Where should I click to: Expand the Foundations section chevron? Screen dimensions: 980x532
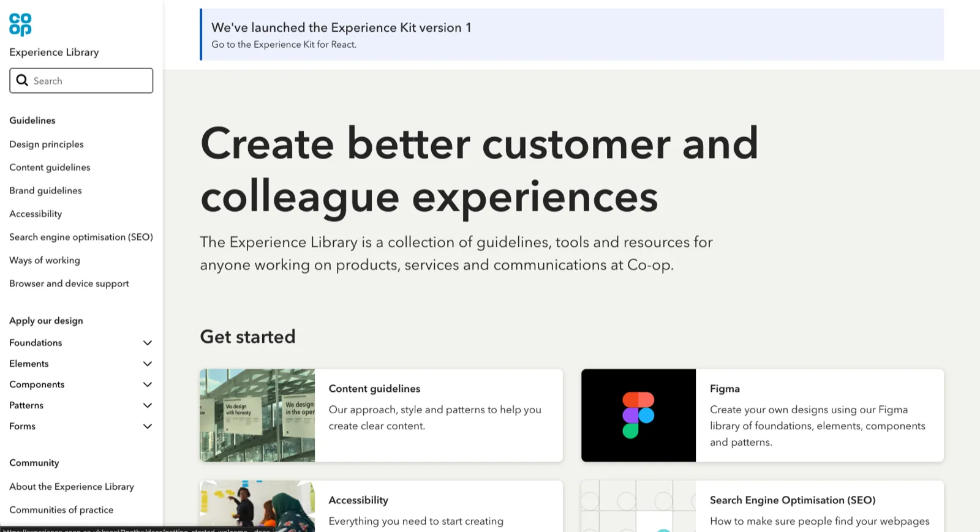click(148, 343)
